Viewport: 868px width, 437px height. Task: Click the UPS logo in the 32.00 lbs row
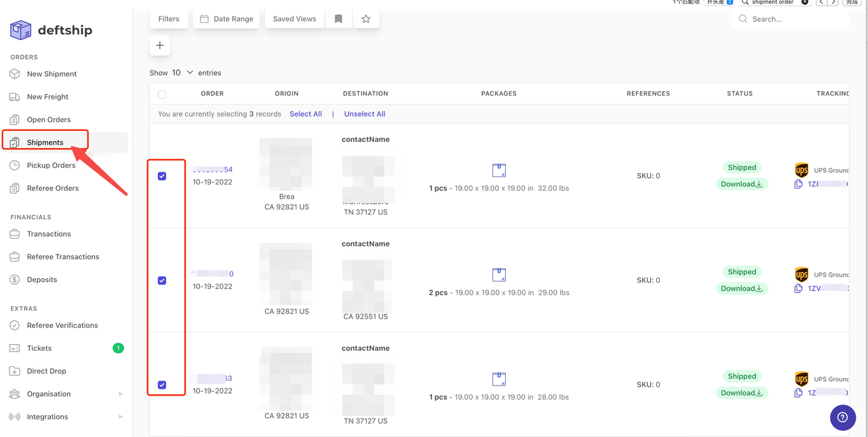coord(802,170)
